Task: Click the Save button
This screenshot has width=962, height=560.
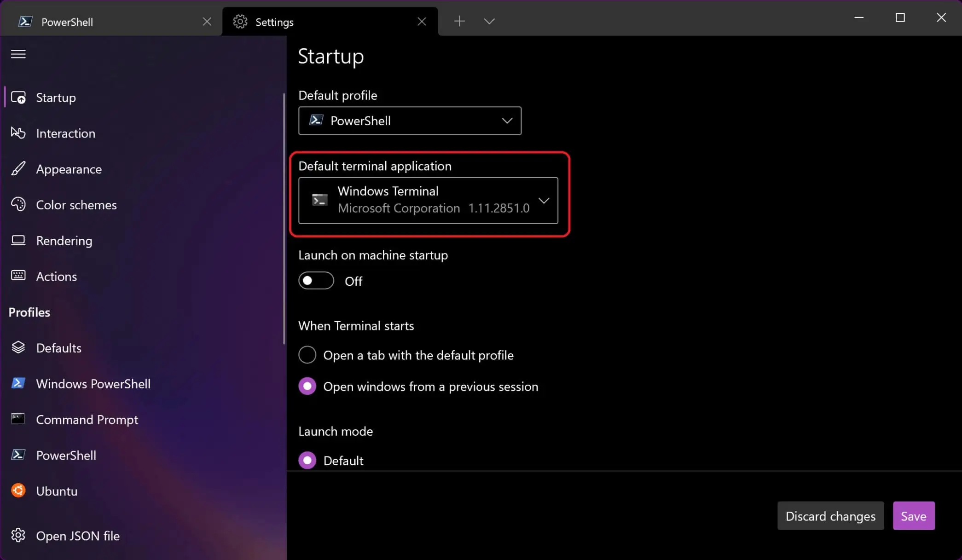Action: (x=913, y=515)
